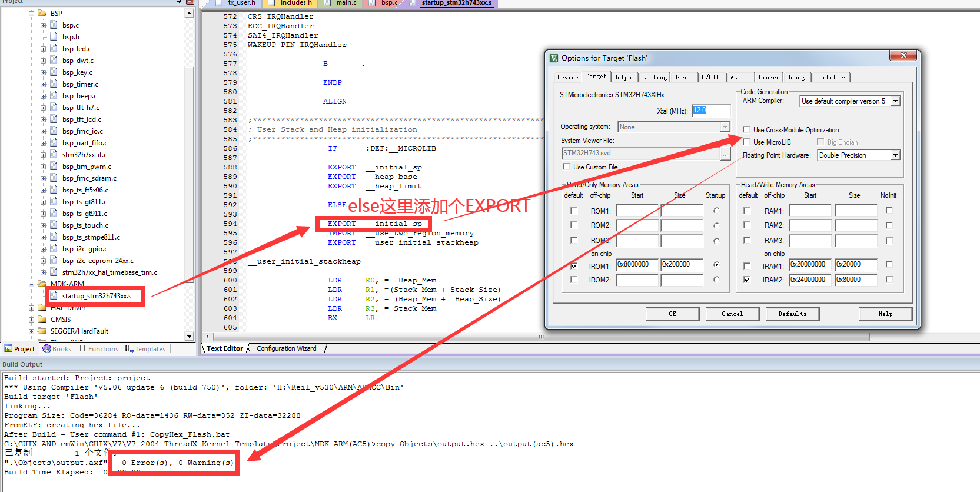
Task: Expand the stm32h7xx_hal_timebase_tim.c node
Action: coord(43,272)
